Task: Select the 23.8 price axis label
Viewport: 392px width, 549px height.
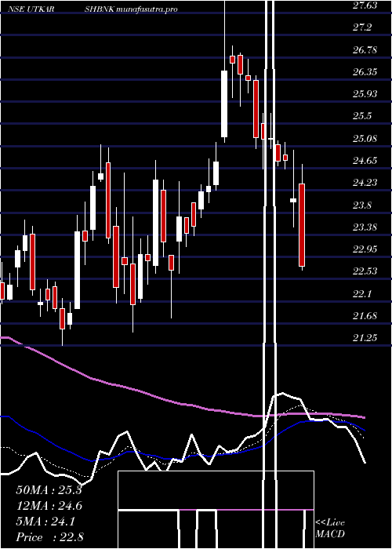Action: pyautogui.click(x=362, y=205)
